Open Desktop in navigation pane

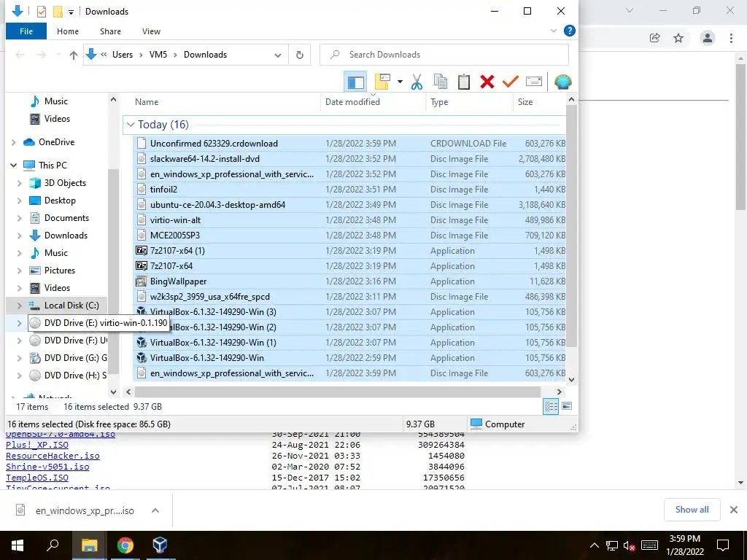[x=60, y=201]
